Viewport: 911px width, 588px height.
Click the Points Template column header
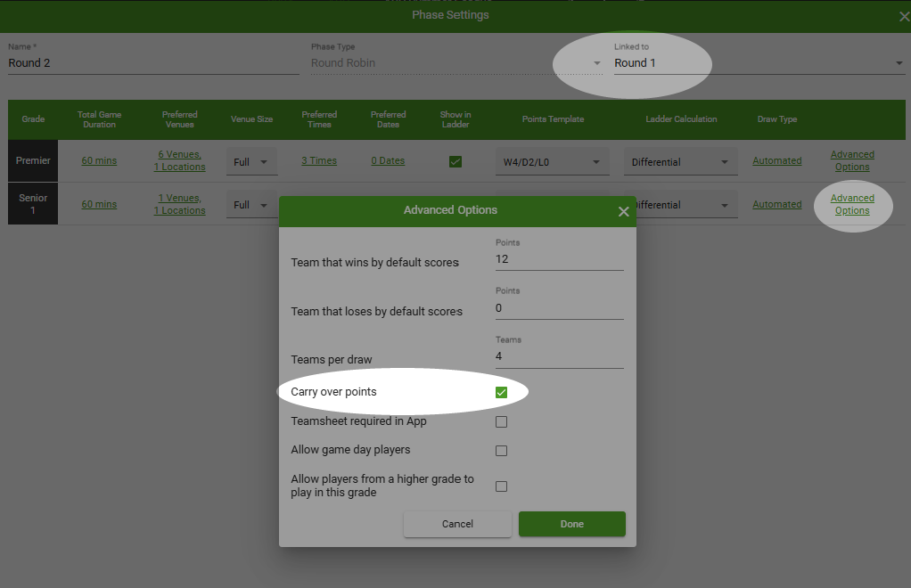553,119
